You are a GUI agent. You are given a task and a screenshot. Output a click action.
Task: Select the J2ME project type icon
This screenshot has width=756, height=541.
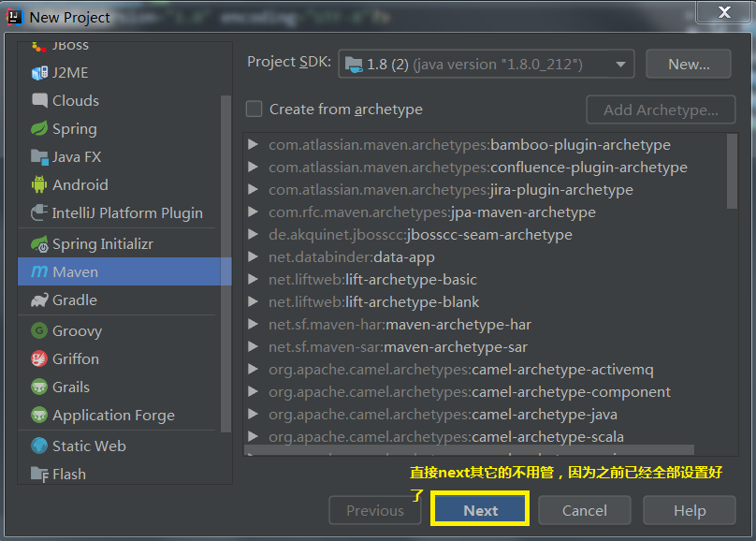pyautogui.click(x=39, y=73)
